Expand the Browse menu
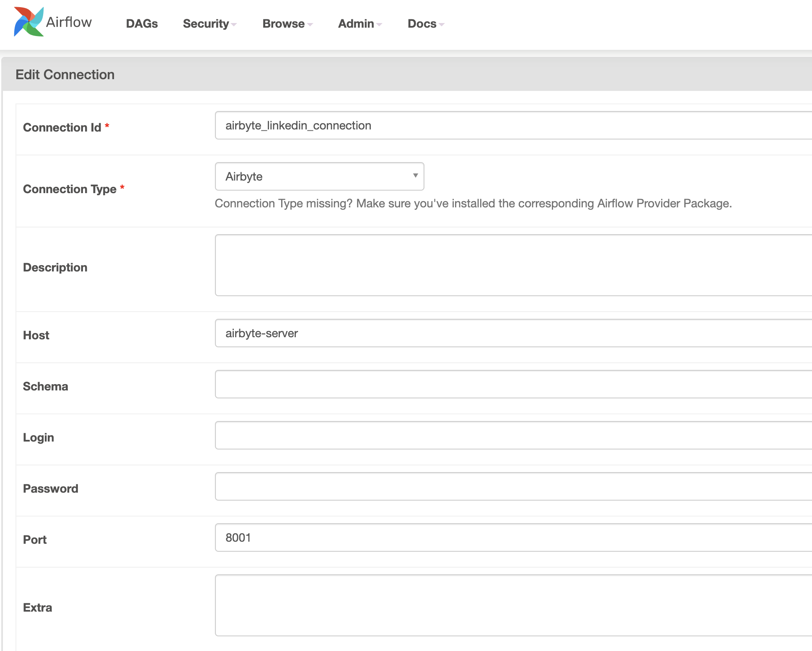The height and width of the screenshot is (651, 812). (287, 24)
